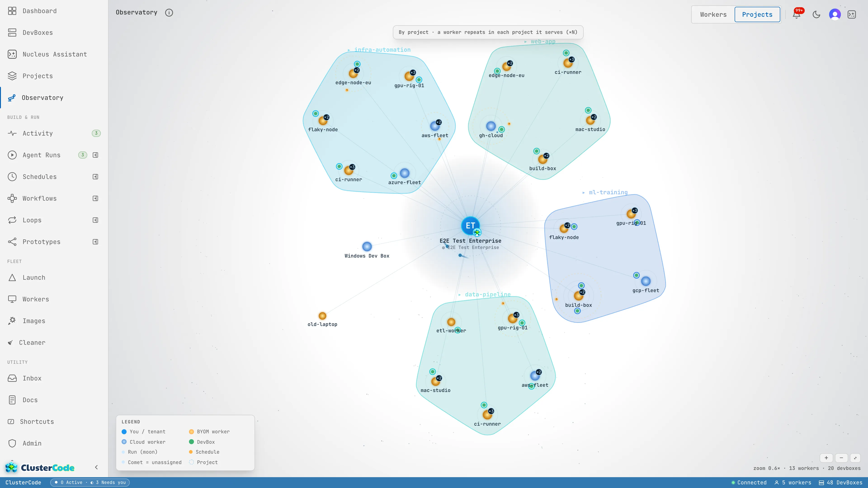Viewport: 868px width, 488px height.
Task: Switch the graph to Workers view
Action: coord(713,14)
